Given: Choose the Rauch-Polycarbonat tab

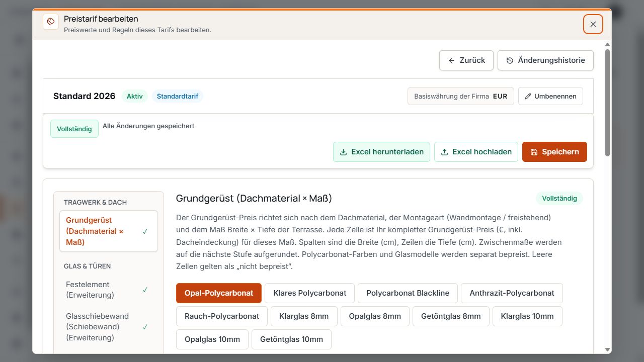Looking at the screenshot, I should pos(222,316).
